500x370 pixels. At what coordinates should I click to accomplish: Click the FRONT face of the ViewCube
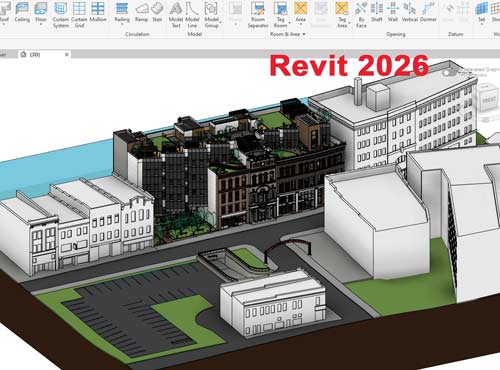[x=489, y=100]
